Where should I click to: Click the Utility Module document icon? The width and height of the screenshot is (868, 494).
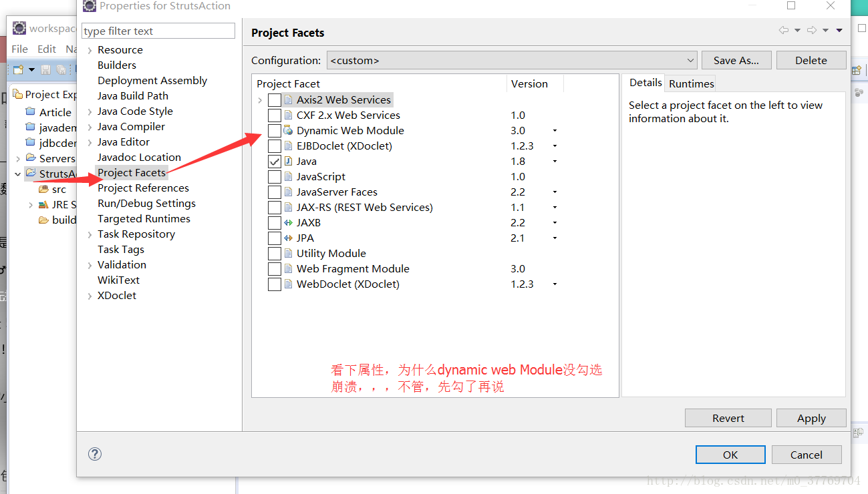click(288, 254)
